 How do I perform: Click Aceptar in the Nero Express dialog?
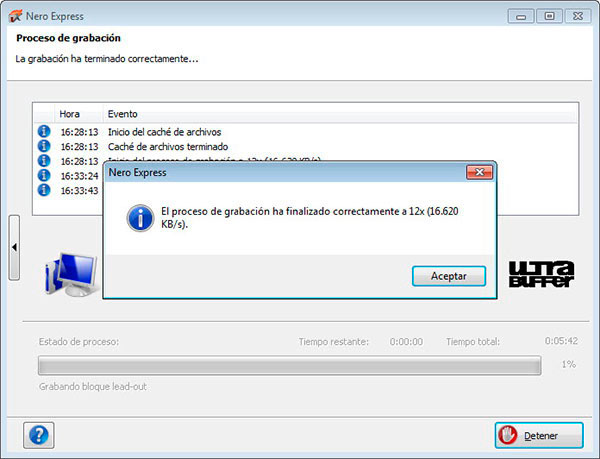pos(449,276)
